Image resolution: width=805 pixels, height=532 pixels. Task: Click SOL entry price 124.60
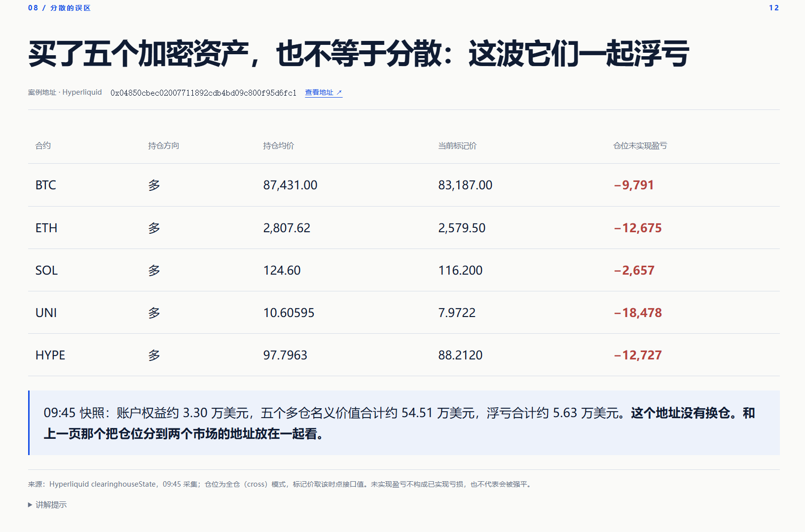coord(282,270)
